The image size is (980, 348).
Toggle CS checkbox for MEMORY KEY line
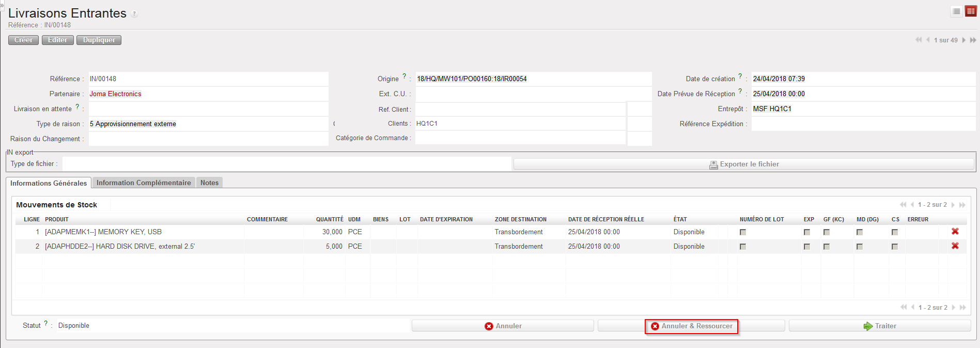click(895, 232)
